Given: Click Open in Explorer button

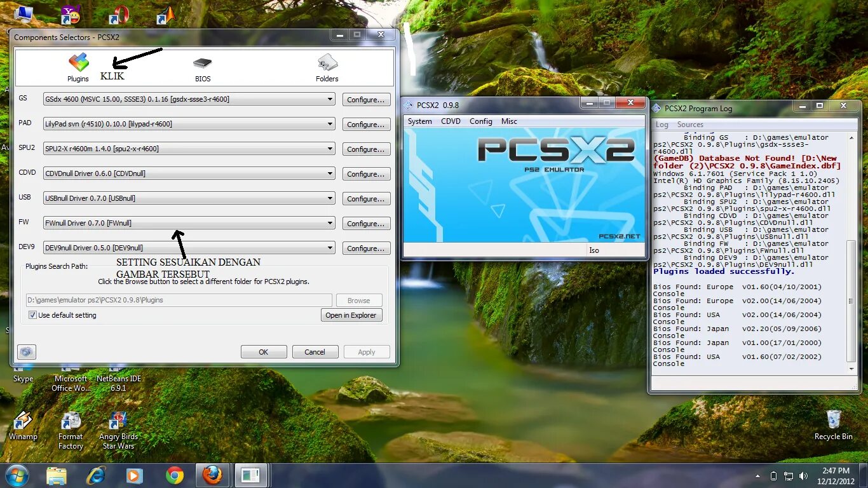Looking at the screenshot, I should 351,315.
